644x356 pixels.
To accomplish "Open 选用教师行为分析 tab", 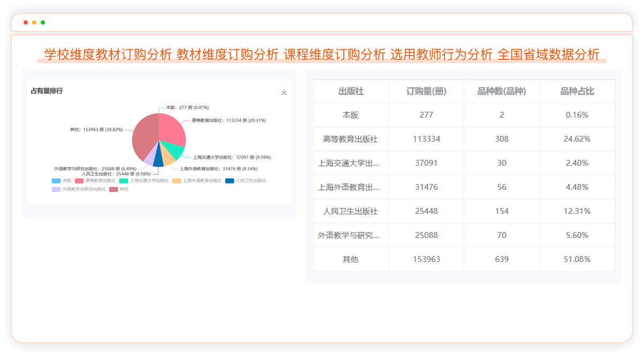I will point(441,55).
